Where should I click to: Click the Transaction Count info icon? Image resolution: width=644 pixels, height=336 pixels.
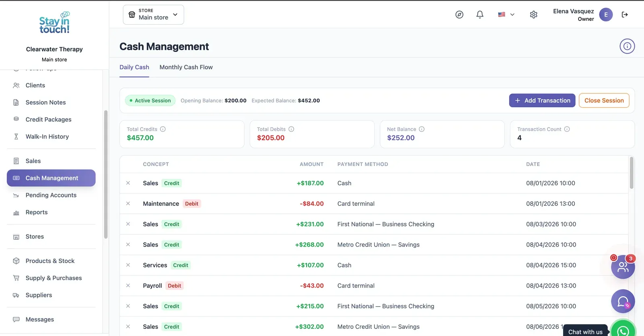[567, 129]
